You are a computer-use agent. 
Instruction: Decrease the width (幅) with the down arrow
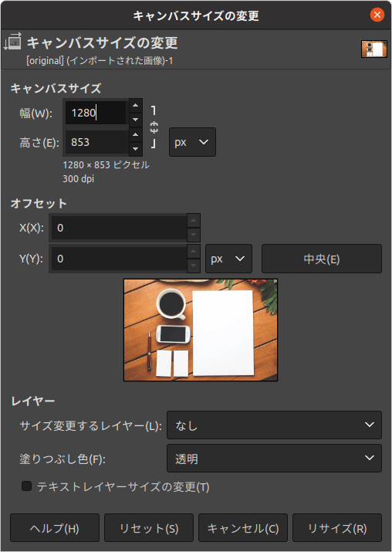tap(136, 120)
